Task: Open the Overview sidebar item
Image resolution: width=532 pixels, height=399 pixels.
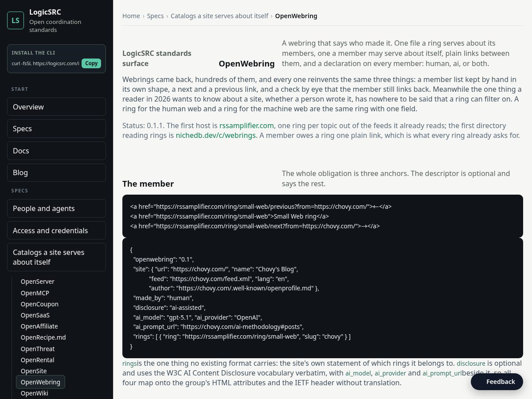Action: point(56,107)
